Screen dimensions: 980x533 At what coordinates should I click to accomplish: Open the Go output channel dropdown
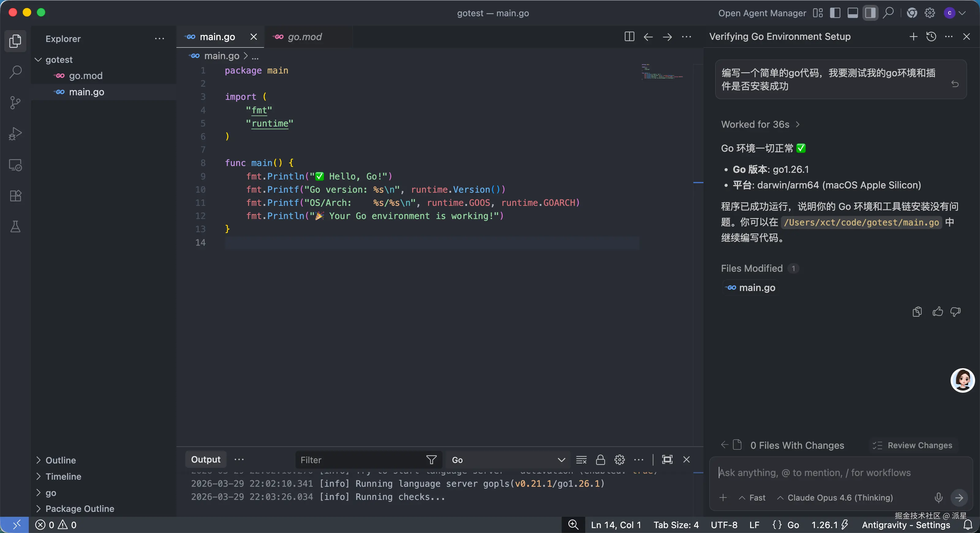click(508, 459)
